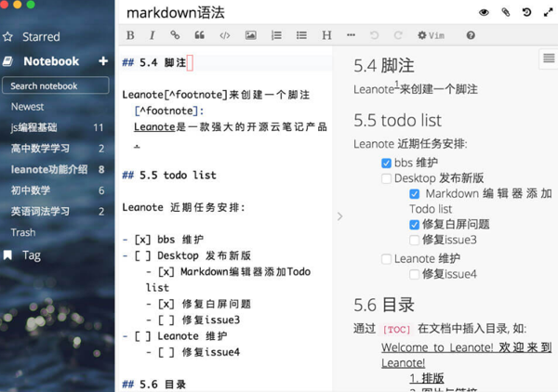Check the "Desktop 发布新版" checkbox
The height and width of the screenshot is (392, 558).
(x=386, y=178)
